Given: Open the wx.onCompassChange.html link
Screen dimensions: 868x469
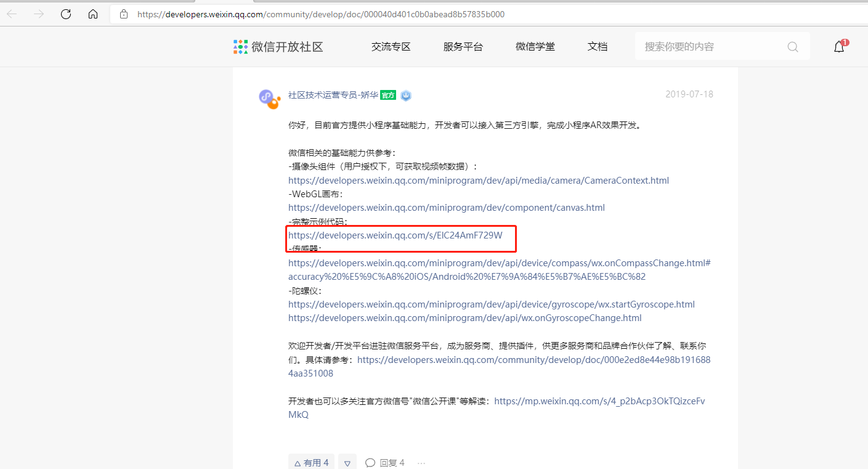Looking at the screenshot, I should 500,270.
